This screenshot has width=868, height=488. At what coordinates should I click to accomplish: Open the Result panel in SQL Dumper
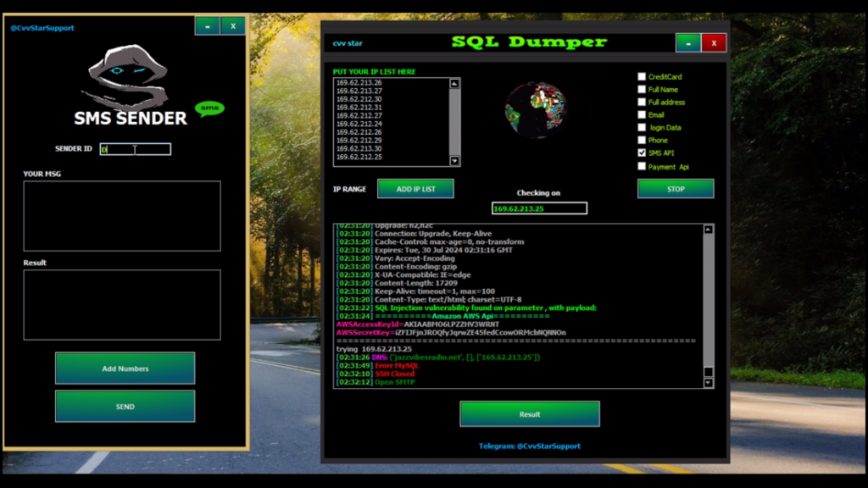pos(530,413)
